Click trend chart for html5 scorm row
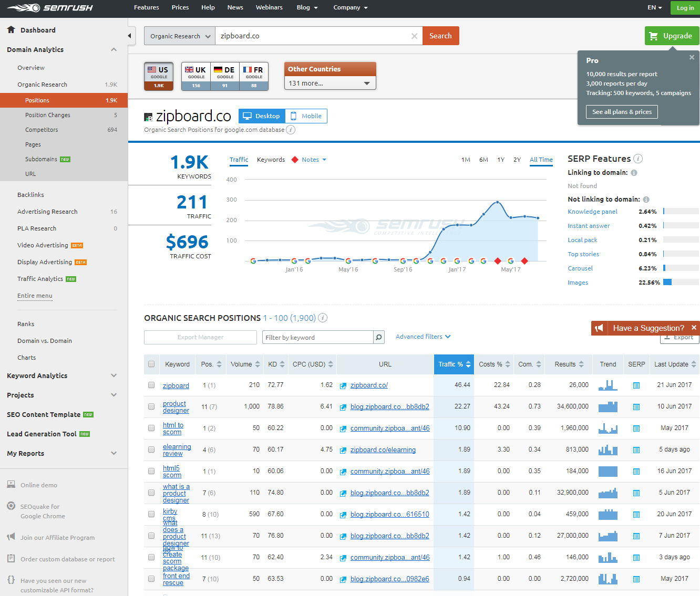Screen dimensions: 700x596 (x=608, y=471)
